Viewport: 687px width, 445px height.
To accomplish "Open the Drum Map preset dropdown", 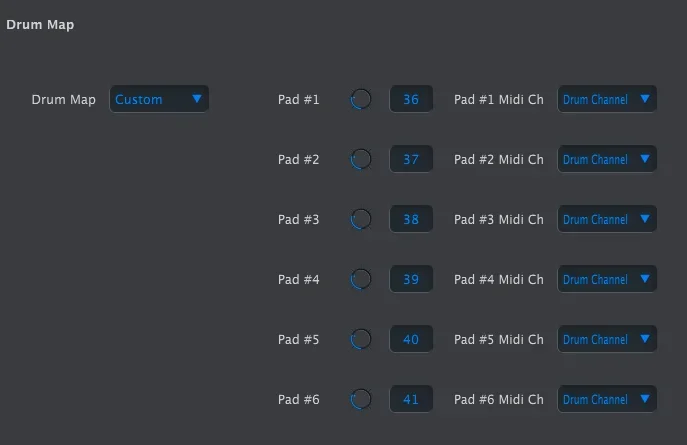I will pos(159,99).
